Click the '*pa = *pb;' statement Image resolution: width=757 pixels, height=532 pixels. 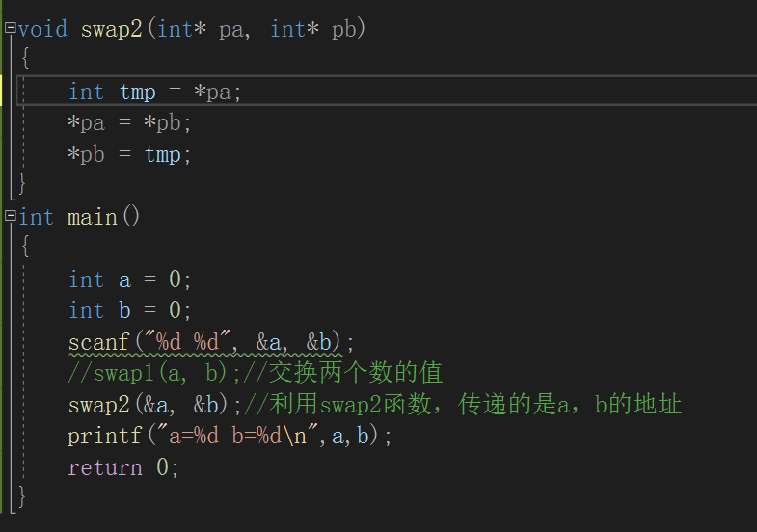pos(129,122)
